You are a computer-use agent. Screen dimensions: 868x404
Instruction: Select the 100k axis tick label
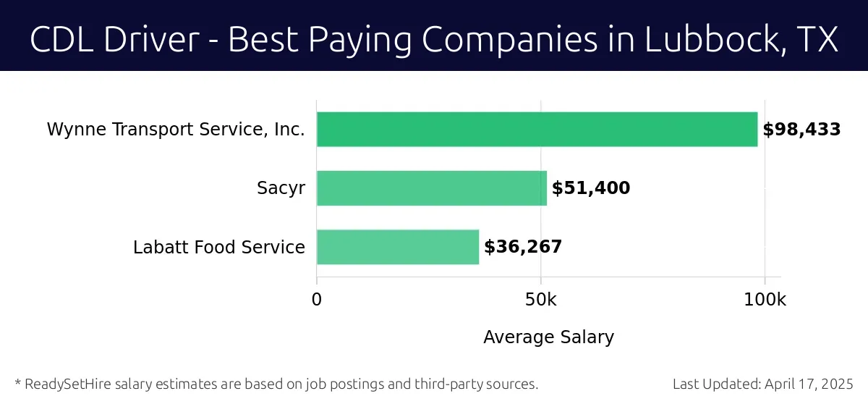click(765, 300)
